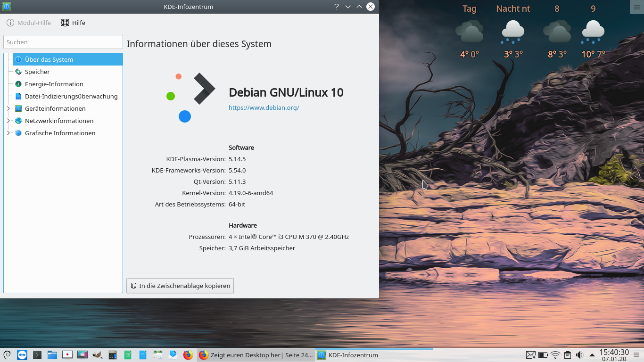
Task: Start TeamViewer from the taskbar
Action: pyautogui.click(x=22, y=355)
